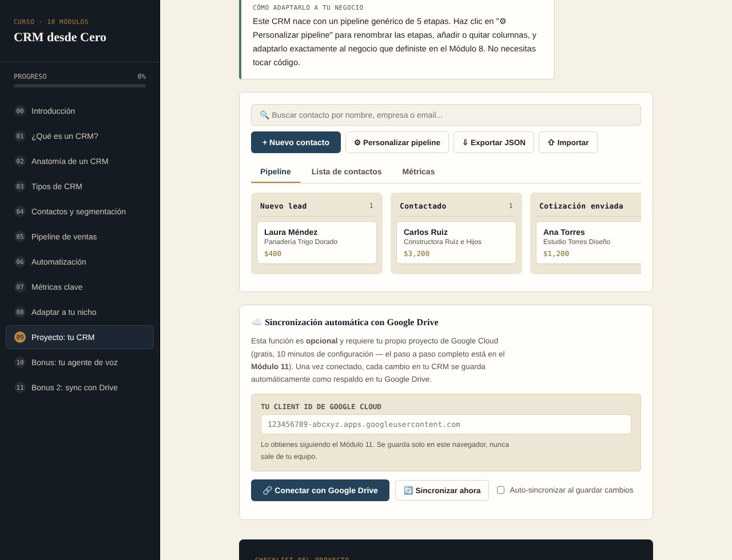Click the Google Cloud Client ID field

pyautogui.click(x=446, y=425)
